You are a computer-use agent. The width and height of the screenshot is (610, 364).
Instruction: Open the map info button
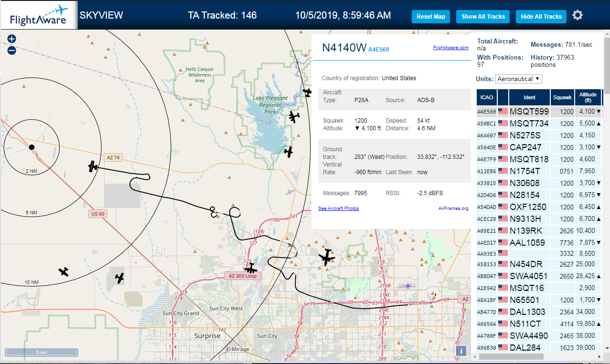point(461,351)
